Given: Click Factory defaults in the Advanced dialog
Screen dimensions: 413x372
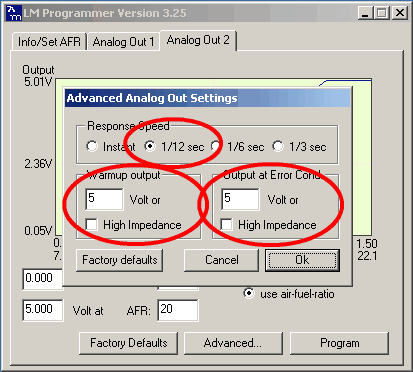Looking at the screenshot, I should (120, 260).
